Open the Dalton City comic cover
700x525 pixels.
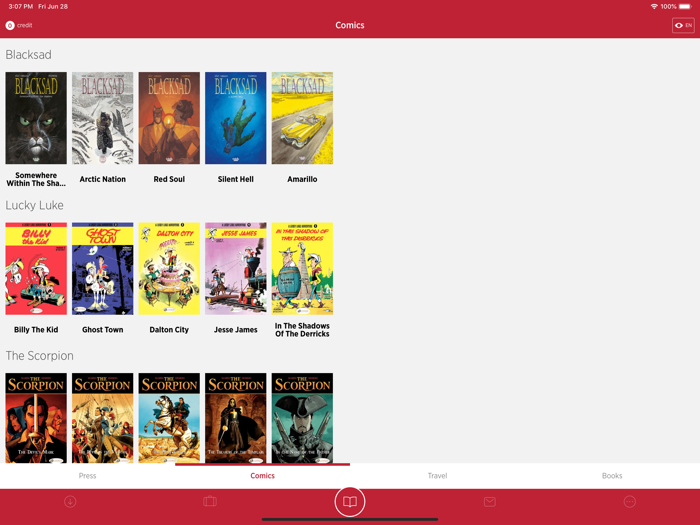(169, 269)
